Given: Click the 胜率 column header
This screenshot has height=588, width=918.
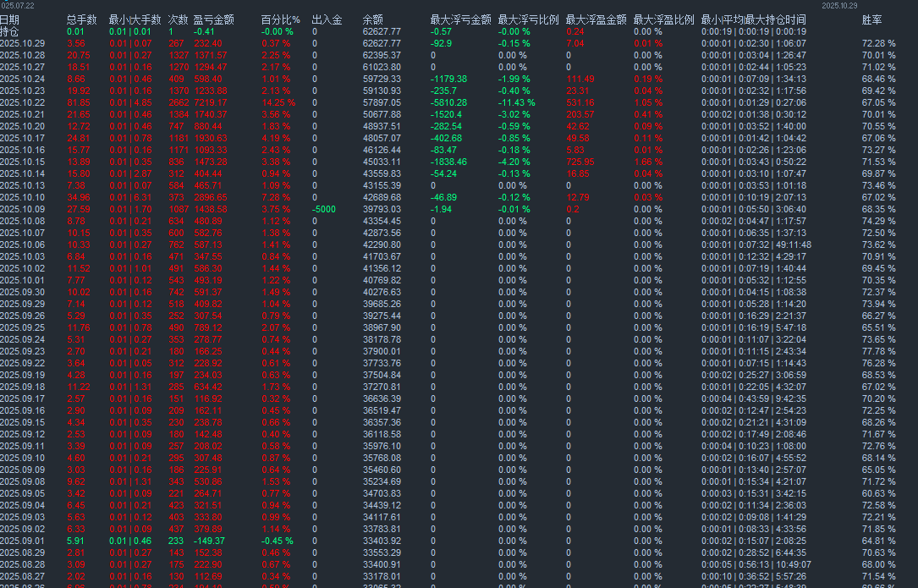Looking at the screenshot, I should coord(871,20).
